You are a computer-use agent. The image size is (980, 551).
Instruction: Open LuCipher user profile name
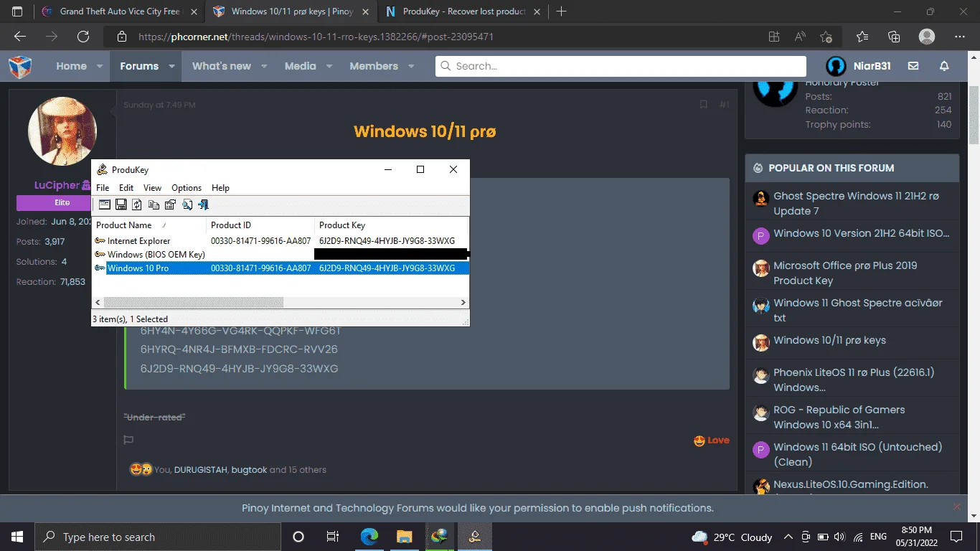coord(57,185)
